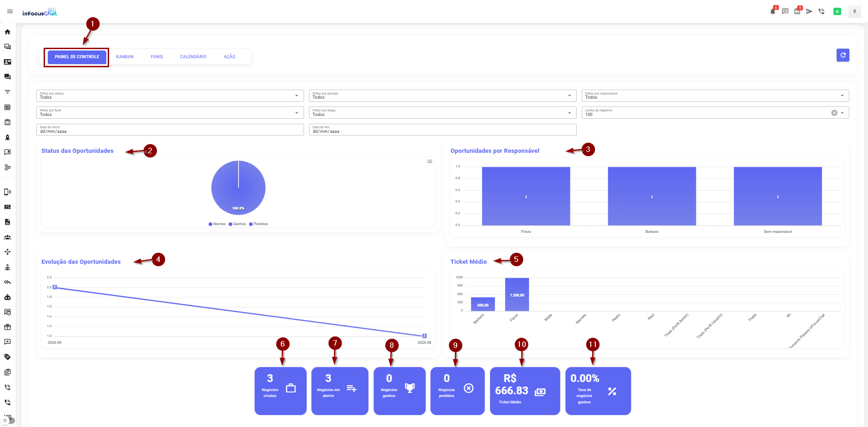Screen dimensions: 868x427
Task: Click the blue refresh button
Action: tap(843, 55)
